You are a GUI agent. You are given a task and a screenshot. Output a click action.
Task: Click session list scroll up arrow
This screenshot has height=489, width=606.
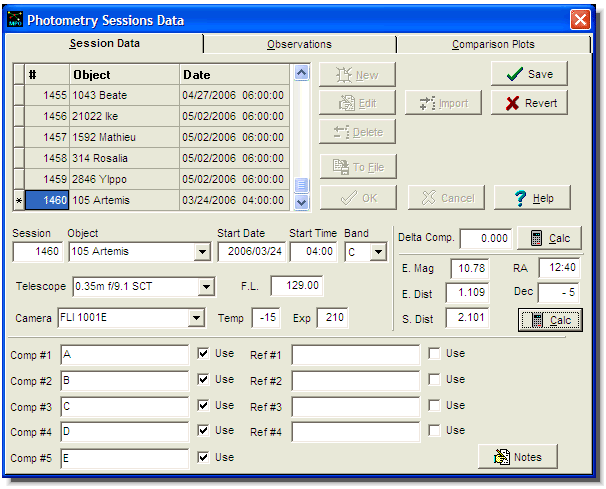[x=301, y=73]
